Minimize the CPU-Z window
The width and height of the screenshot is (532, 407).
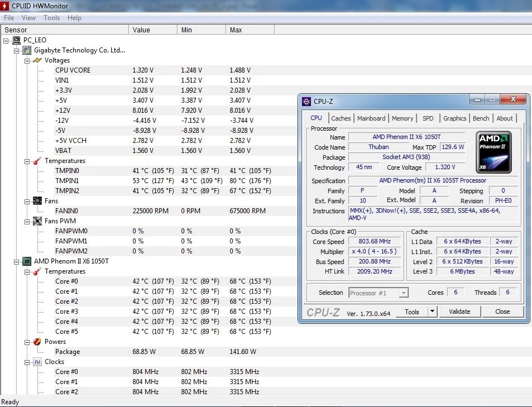(x=477, y=99)
